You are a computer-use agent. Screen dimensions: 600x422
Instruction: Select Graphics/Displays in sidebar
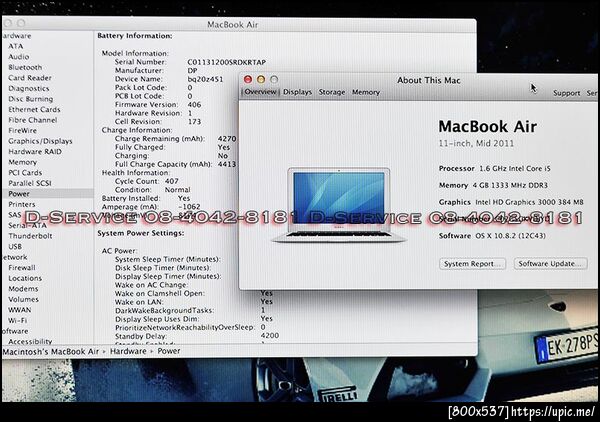coord(40,141)
